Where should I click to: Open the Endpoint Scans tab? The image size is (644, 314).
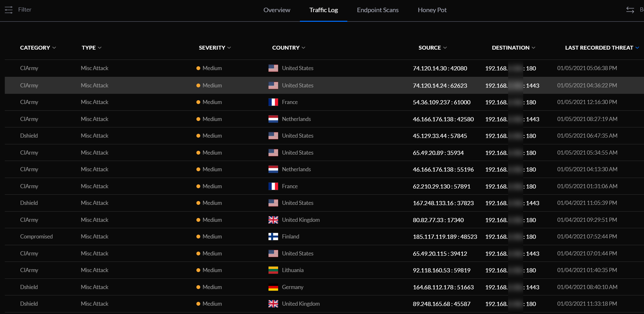coord(378,10)
